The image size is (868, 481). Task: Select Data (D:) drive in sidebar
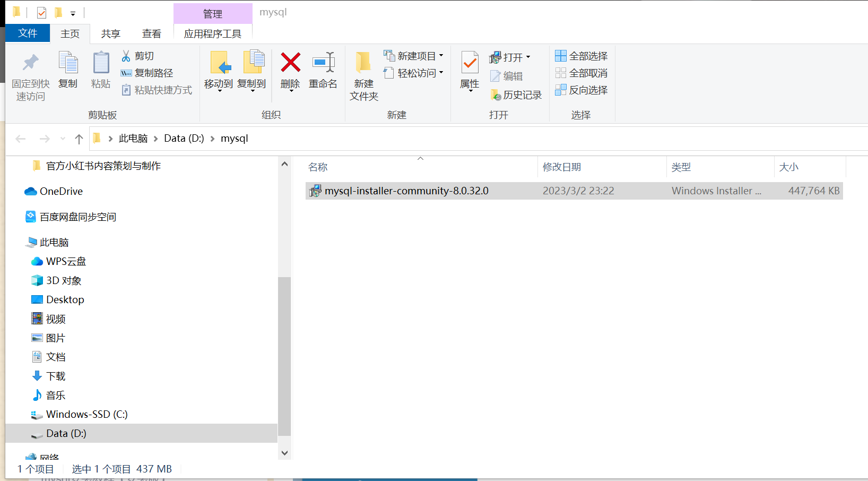[x=141, y=433]
